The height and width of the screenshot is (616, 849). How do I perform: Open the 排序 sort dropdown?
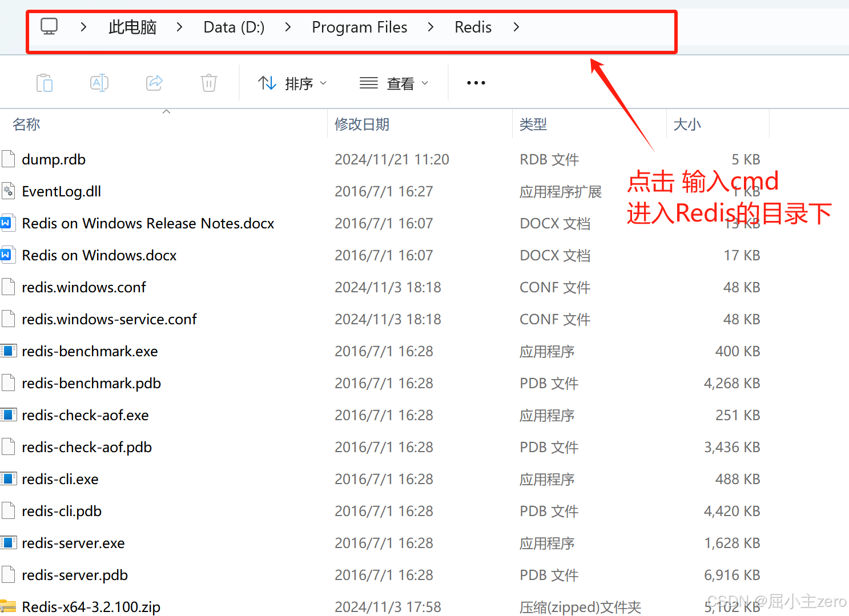[x=292, y=83]
